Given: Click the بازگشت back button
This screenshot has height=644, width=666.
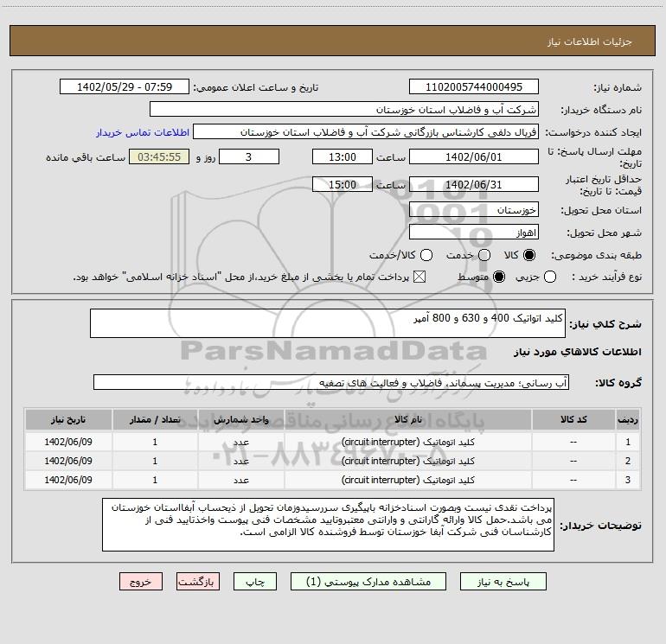Looking at the screenshot, I should coord(198,582).
